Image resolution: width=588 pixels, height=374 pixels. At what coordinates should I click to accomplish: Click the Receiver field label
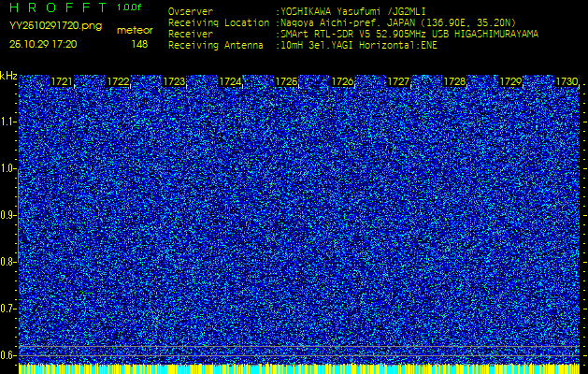point(191,35)
